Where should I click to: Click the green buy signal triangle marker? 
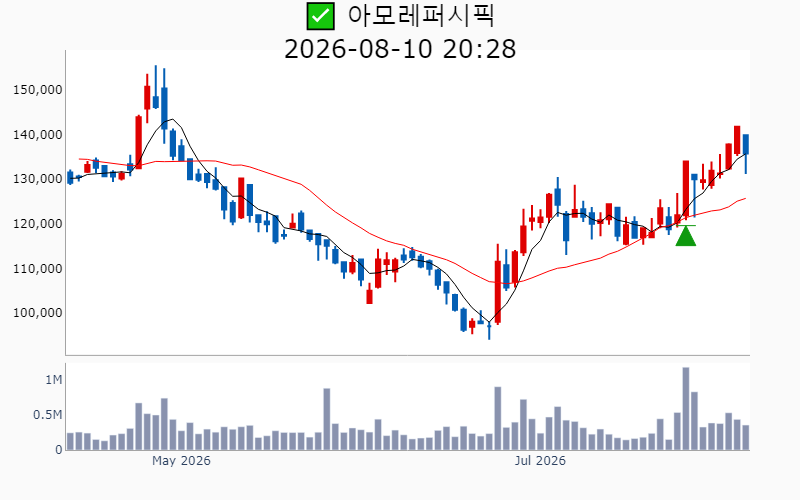686,236
